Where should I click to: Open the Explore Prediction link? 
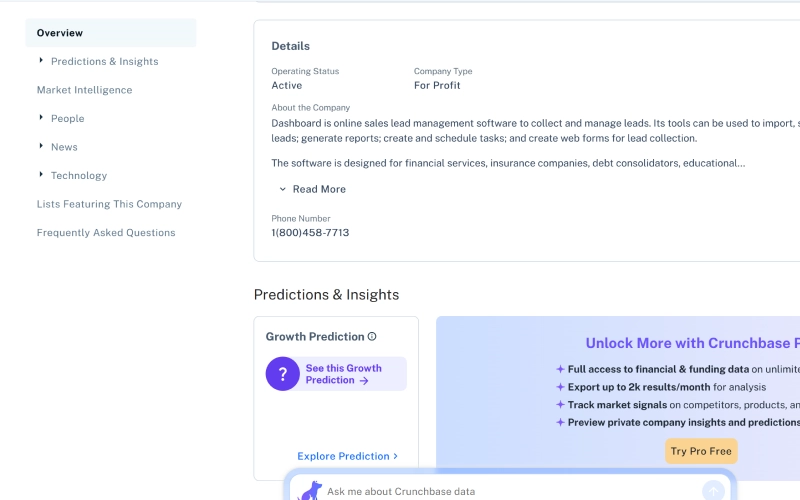(x=347, y=456)
